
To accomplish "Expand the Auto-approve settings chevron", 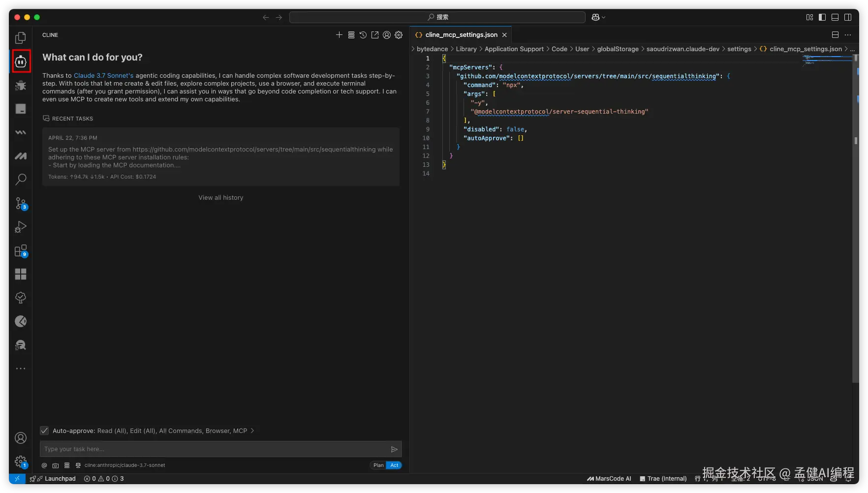I will [x=252, y=431].
